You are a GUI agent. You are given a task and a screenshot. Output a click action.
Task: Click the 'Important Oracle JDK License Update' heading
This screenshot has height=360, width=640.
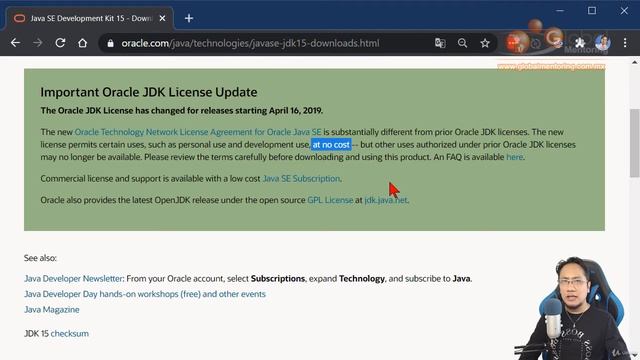(x=149, y=92)
